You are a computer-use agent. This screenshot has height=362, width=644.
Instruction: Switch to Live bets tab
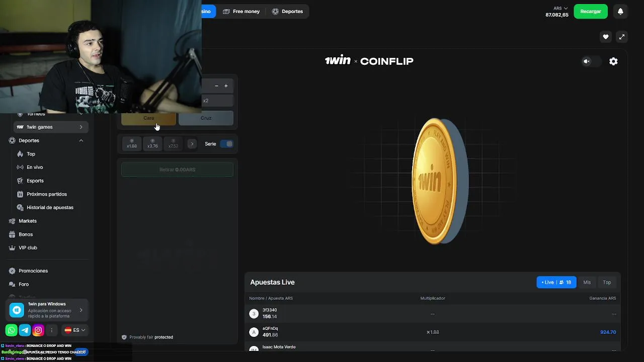pos(556,283)
